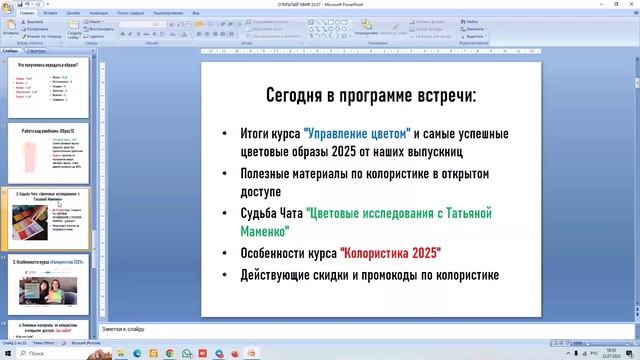The width and height of the screenshot is (640, 360).
Task: Open notification center in system tray
Action: pyautogui.click(x=629, y=353)
